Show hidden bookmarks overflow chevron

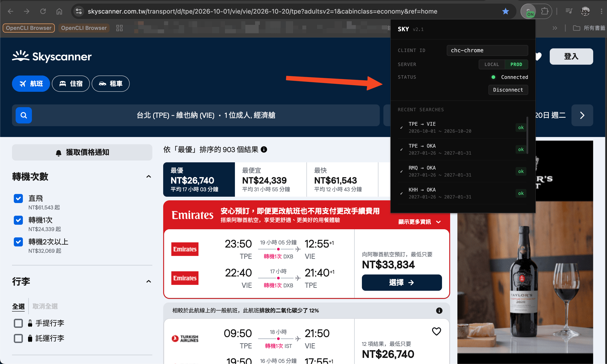pos(555,28)
